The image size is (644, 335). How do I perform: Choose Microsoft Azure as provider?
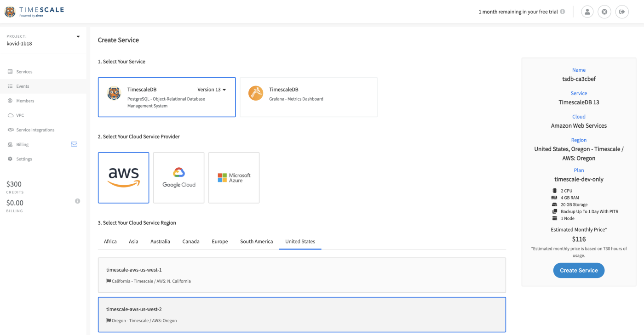pos(234,178)
